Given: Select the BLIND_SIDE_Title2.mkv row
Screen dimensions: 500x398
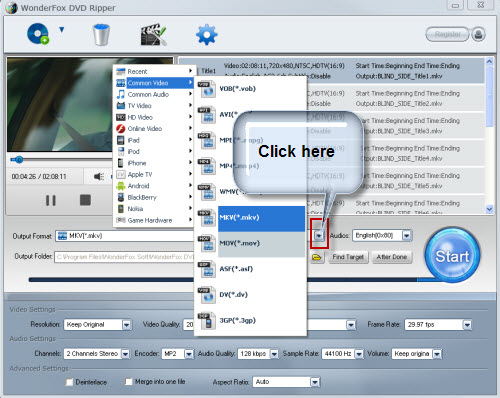Looking at the screenshot, I should 395,98.
